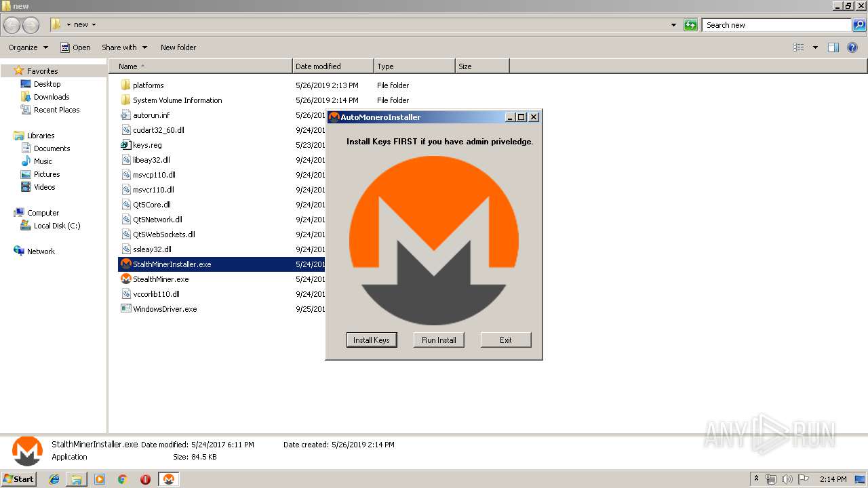Select Local Disk (C:)
This screenshot has width=868, height=488.
point(57,226)
